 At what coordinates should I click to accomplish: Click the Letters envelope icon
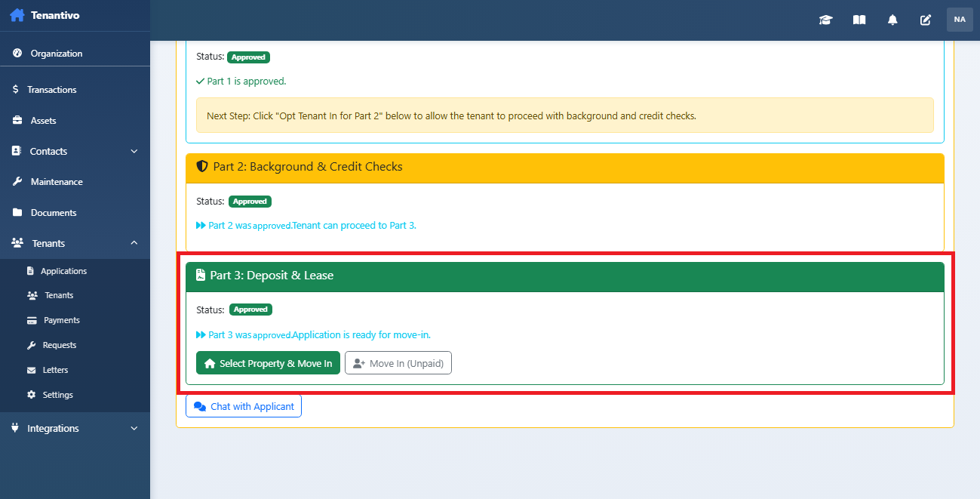[x=32, y=370]
